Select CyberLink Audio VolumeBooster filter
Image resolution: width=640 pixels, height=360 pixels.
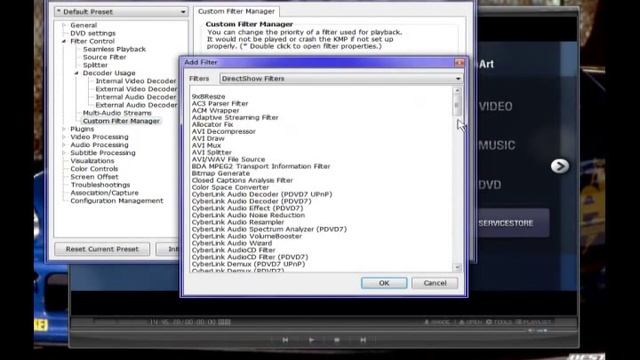point(247,236)
